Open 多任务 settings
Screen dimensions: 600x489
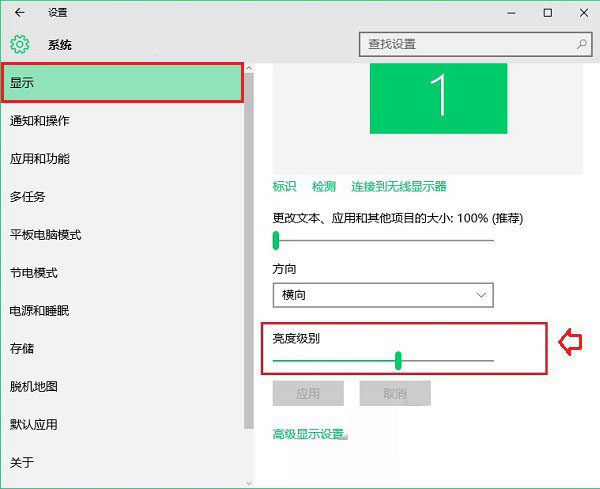pos(122,197)
